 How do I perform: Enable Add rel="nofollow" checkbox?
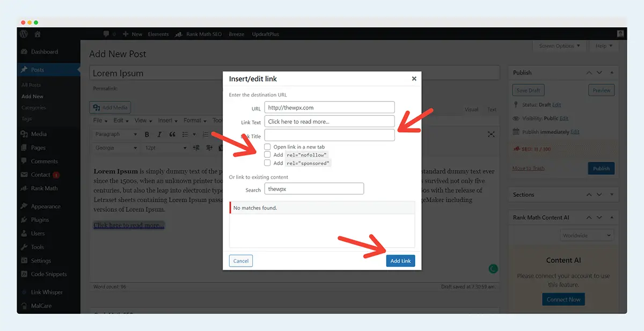267,155
